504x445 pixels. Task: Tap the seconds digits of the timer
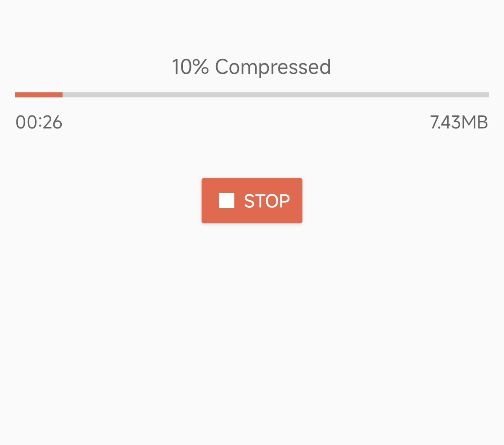pyautogui.click(x=52, y=123)
